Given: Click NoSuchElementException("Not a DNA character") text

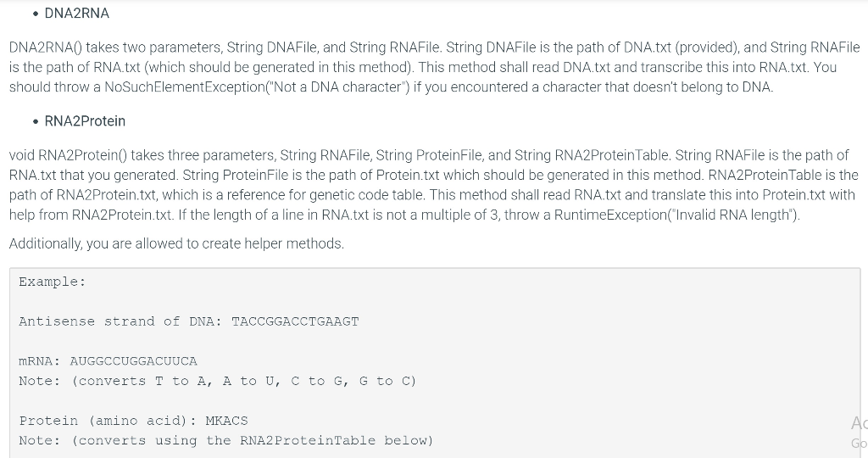Looking at the screenshot, I should tap(257, 87).
